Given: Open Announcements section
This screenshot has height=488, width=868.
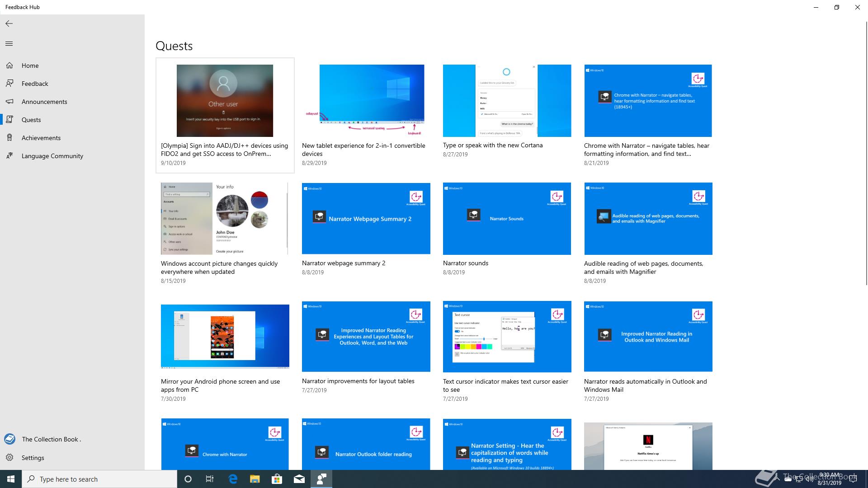Looking at the screenshot, I should [x=72, y=102].
